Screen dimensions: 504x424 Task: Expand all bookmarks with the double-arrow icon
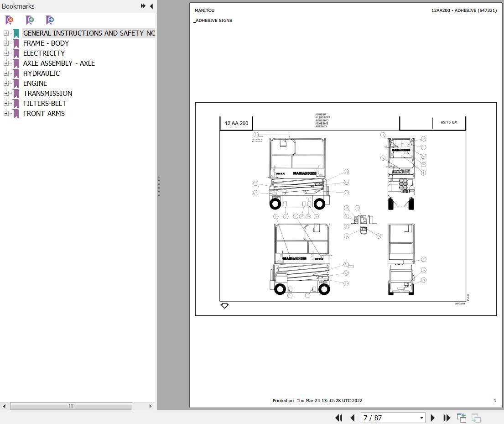click(143, 6)
